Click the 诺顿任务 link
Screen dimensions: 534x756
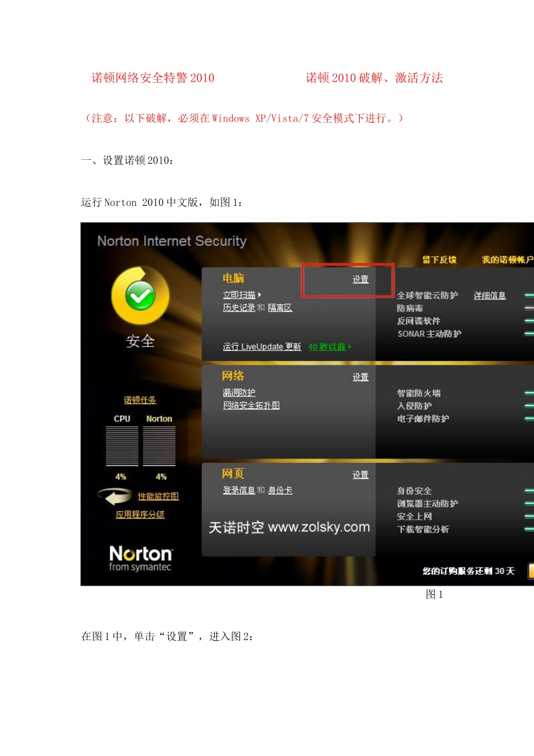pos(140,400)
